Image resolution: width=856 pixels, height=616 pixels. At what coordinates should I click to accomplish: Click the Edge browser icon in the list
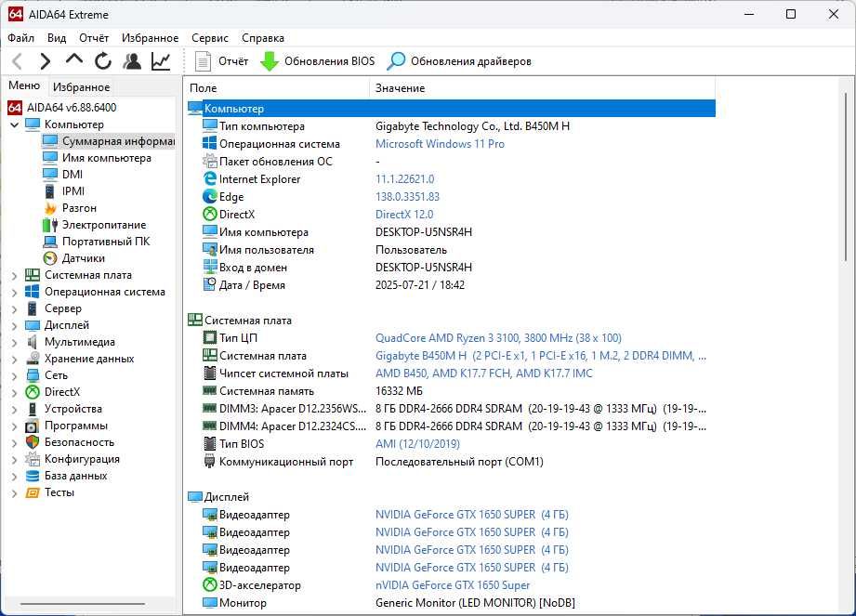tap(210, 196)
